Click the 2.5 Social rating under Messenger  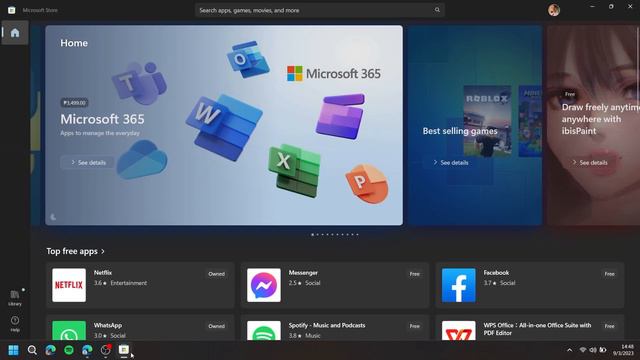(x=304, y=283)
